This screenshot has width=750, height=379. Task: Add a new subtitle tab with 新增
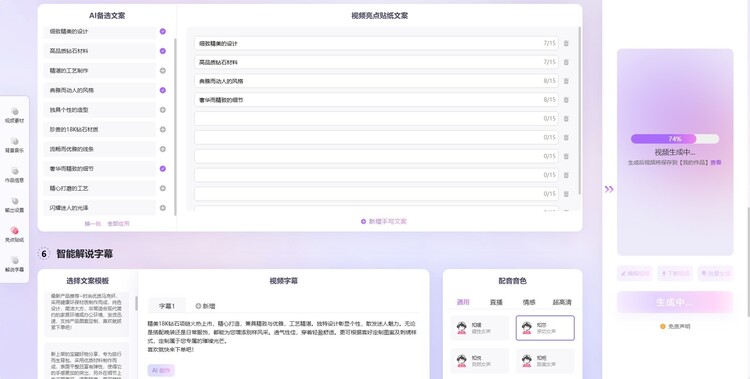[205, 306]
